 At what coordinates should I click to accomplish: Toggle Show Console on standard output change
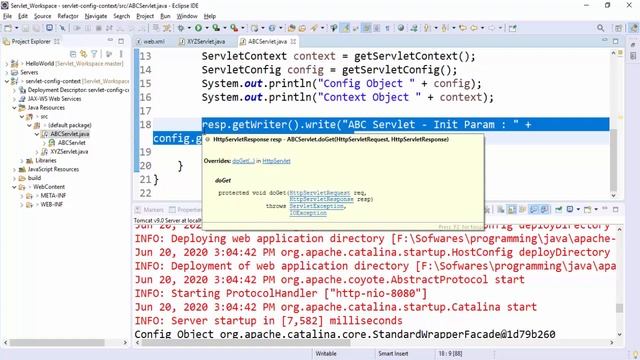(533, 209)
